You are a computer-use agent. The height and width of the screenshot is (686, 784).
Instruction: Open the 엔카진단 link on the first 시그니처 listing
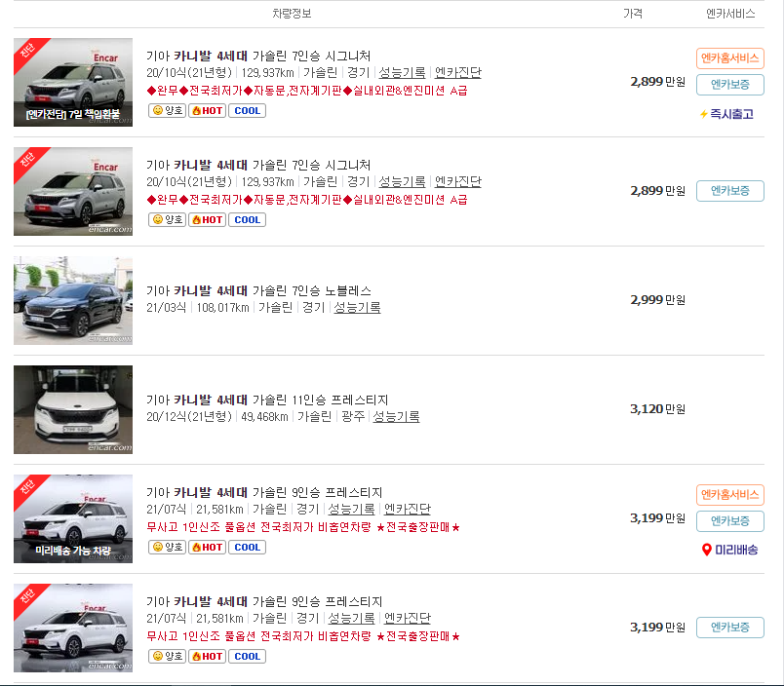(455, 72)
